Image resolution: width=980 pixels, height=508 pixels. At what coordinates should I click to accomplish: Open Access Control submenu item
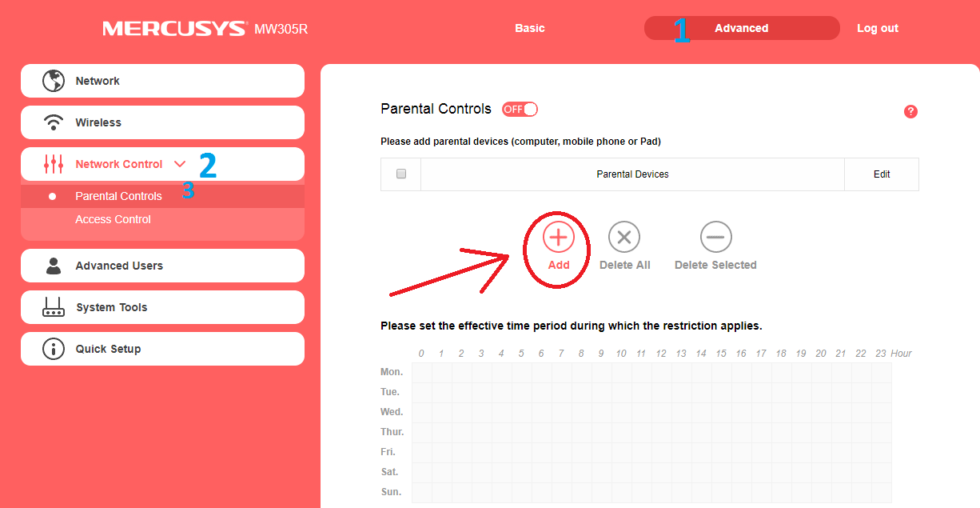point(113,219)
